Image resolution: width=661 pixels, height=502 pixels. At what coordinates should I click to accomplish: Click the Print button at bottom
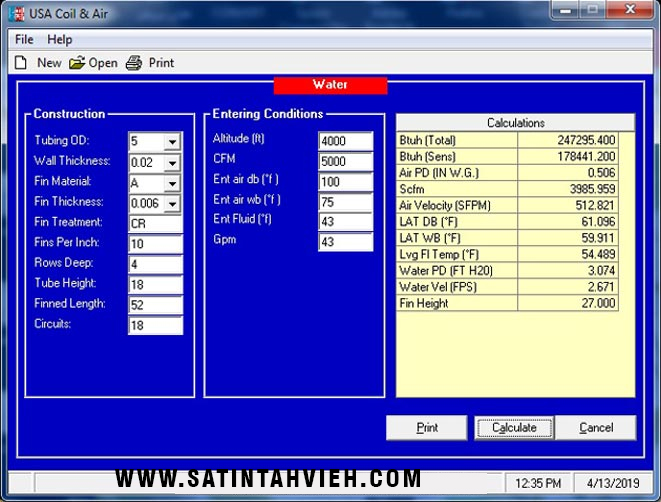427,428
